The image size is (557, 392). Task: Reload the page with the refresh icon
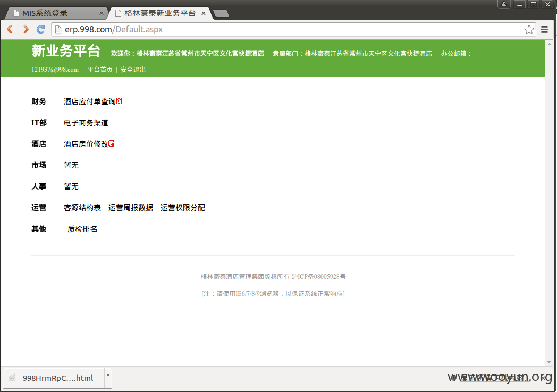[41, 29]
